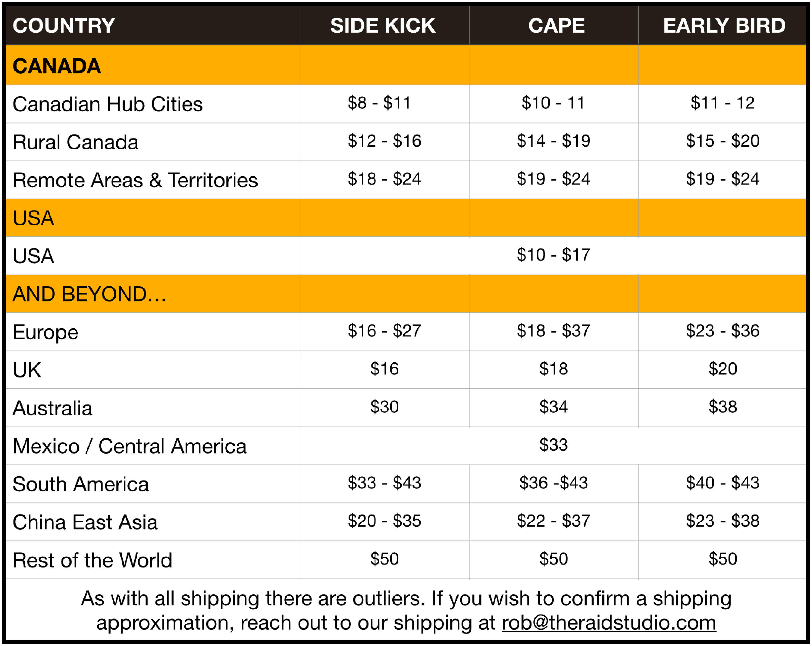
Task: Click the Mexico / Central America label
Action: pos(130,446)
